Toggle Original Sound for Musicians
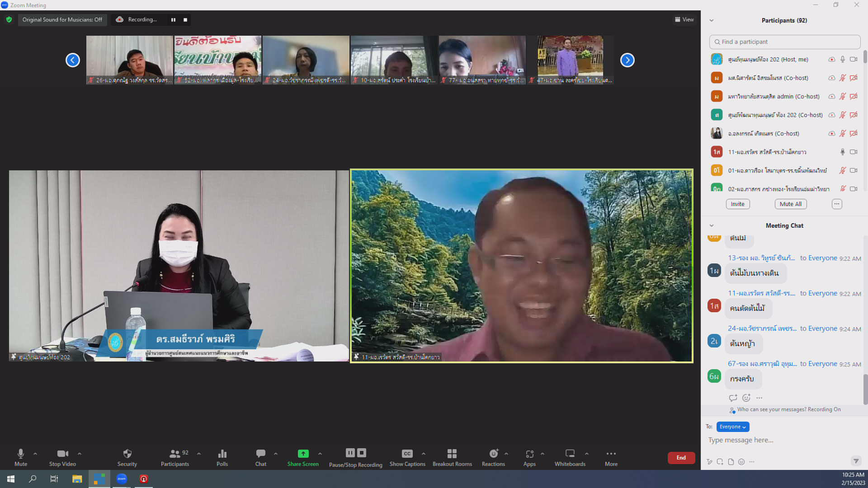The height and width of the screenshot is (488, 868). [x=62, y=19]
